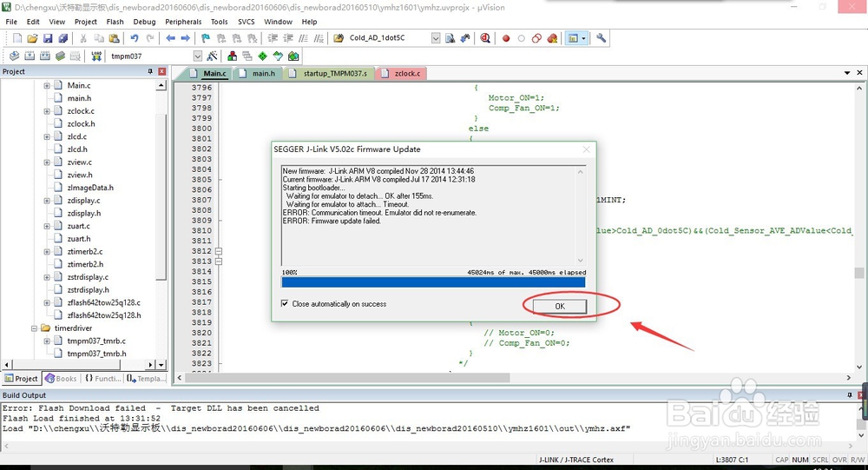Expand the zdisplay.c tree node
The width and height of the screenshot is (868, 470).
(x=47, y=201)
